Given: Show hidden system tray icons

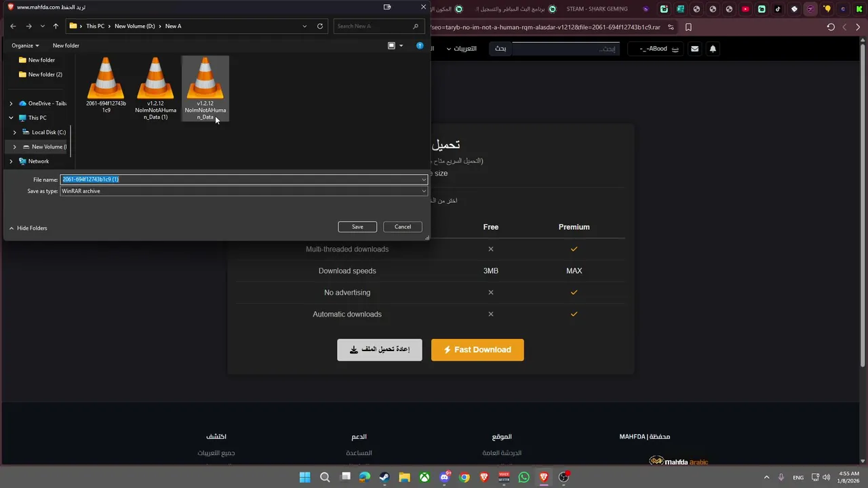Looking at the screenshot, I should pyautogui.click(x=767, y=477).
